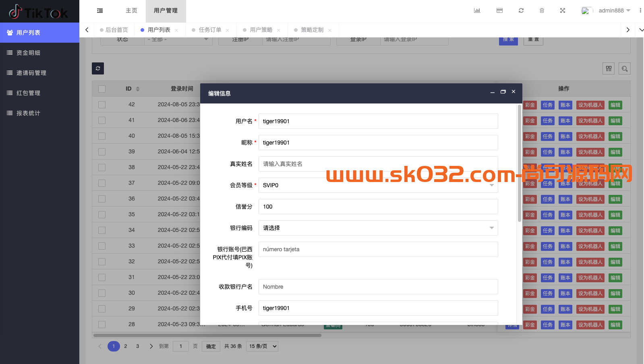
Task: Click the 收款银行户名 Nombre input
Action: click(x=378, y=287)
